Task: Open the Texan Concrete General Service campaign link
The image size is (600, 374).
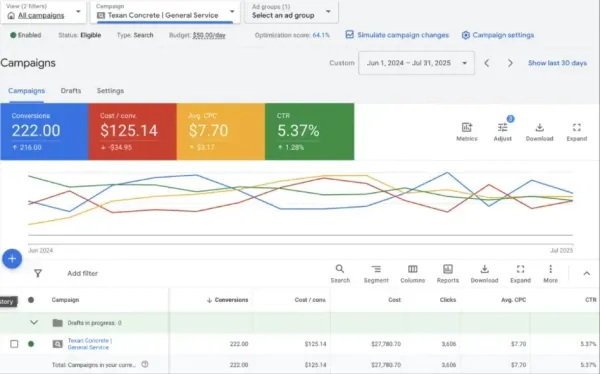Action: pos(90,344)
